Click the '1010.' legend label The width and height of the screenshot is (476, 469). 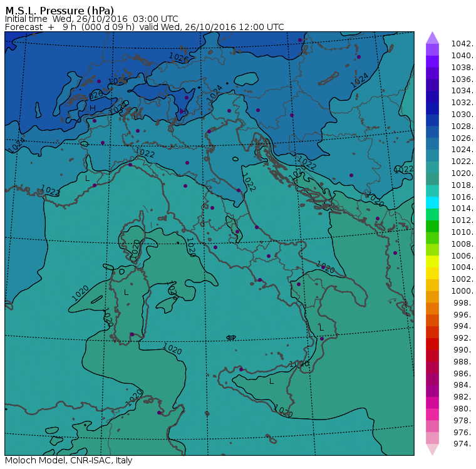[462, 232]
